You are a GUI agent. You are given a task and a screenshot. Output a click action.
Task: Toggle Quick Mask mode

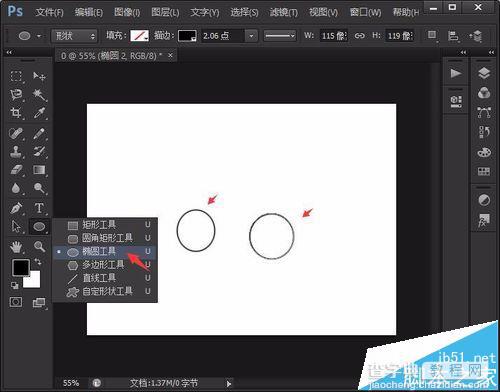pos(16,302)
